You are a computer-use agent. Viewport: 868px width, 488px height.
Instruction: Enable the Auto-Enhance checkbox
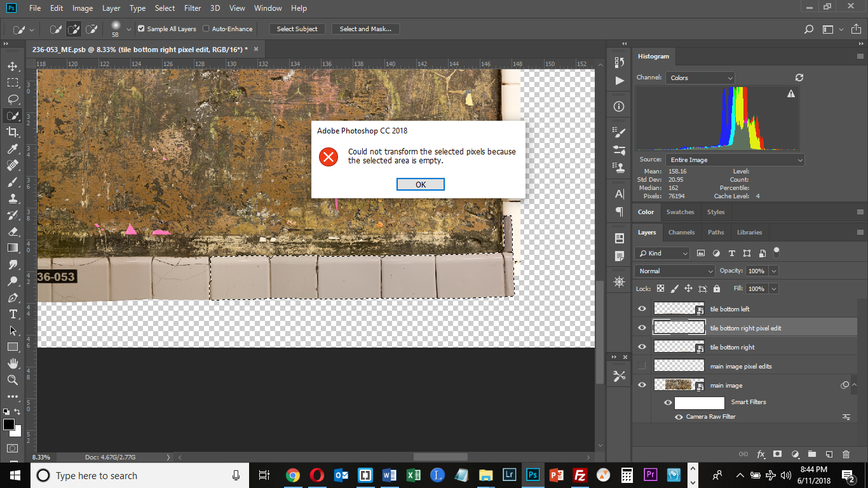click(x=206, y=29)
